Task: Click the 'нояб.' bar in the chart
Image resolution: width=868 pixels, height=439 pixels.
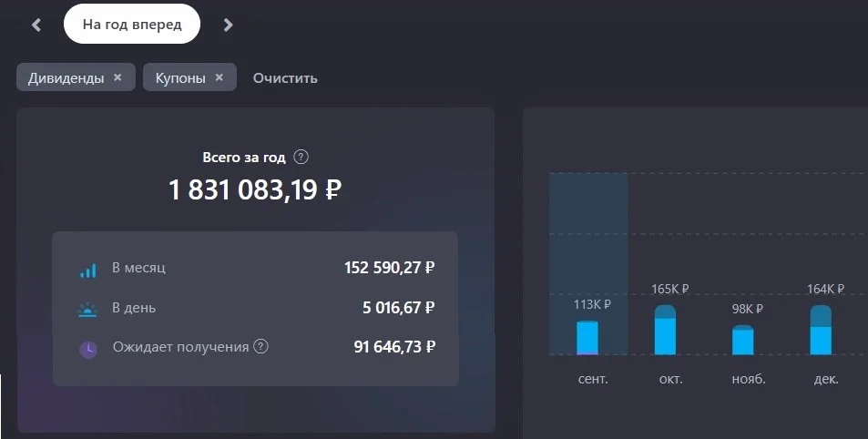Action: 743,340
